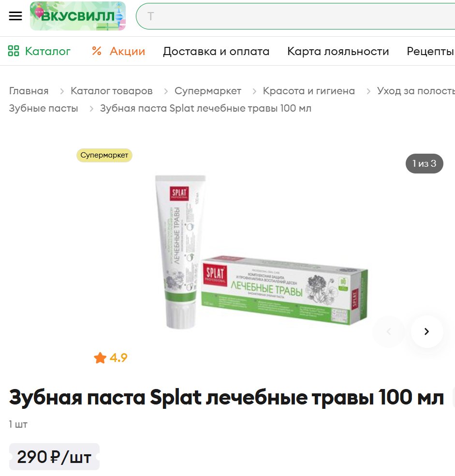The height and width of the screenshot is (476, 455).
Task: Go to Супермаркет breadcrumb
Action: coord(208,91)
